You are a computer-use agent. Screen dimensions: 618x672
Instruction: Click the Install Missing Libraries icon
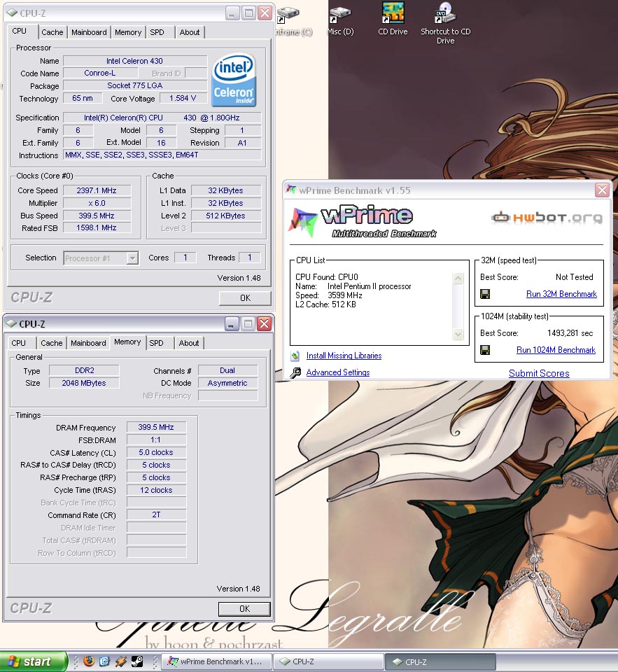(295, 356)
